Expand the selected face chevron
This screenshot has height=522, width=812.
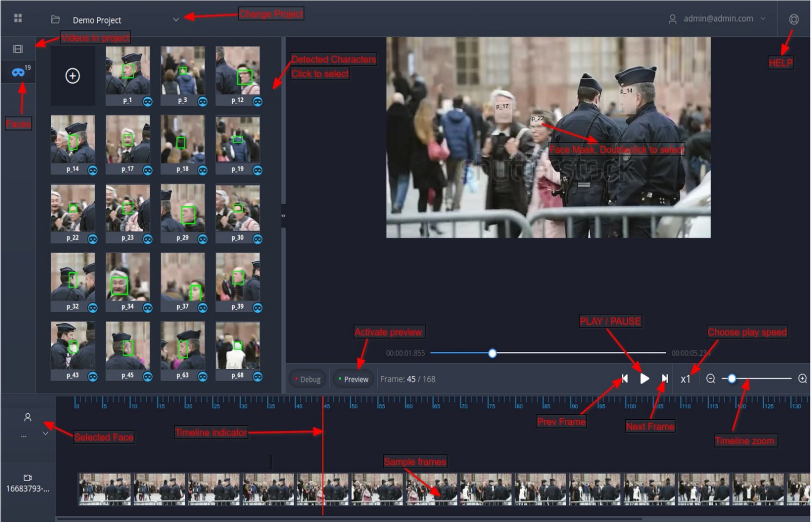pyautogui.click(x=45, y=434)
